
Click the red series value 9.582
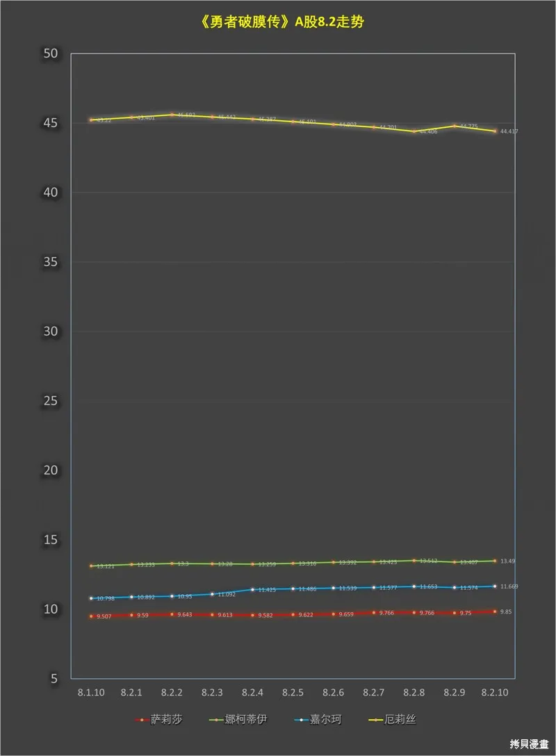[x=265, y=616]
